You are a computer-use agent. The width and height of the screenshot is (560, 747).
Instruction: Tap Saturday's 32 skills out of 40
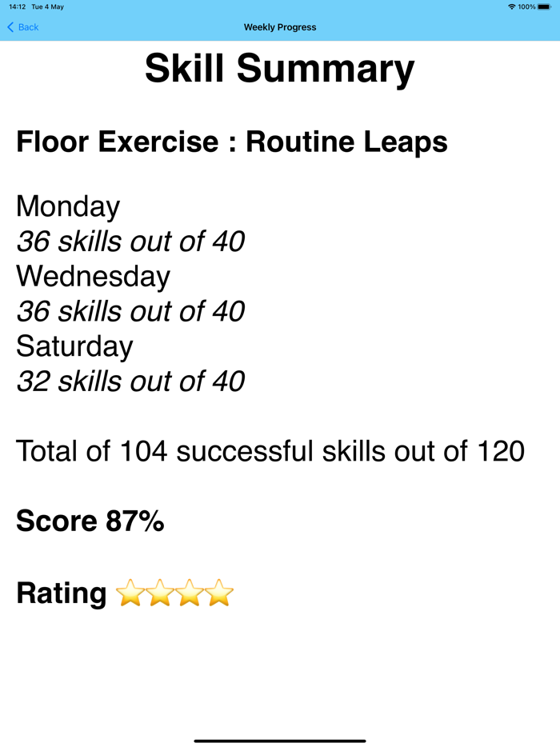coord(130,381)
